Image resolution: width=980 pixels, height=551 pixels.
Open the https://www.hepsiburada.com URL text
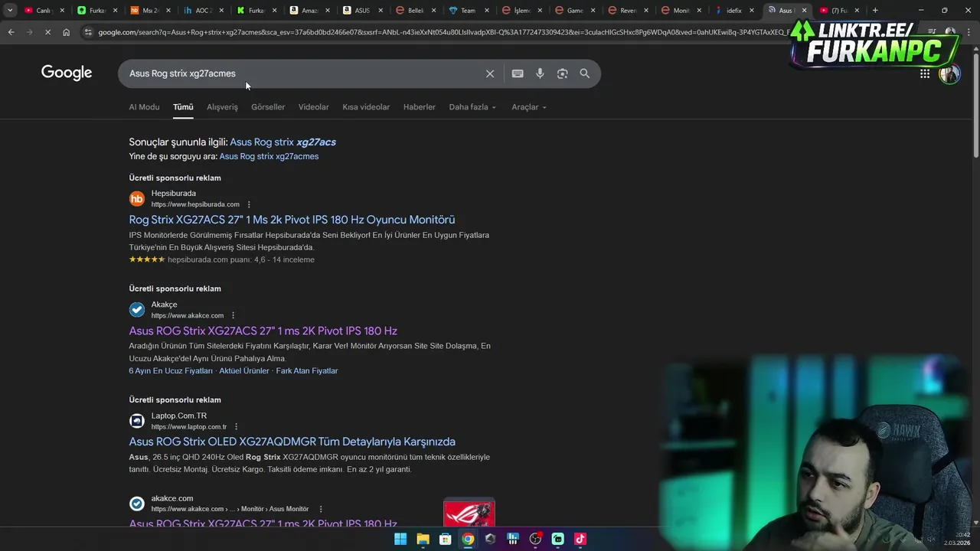tap(195, 204)
